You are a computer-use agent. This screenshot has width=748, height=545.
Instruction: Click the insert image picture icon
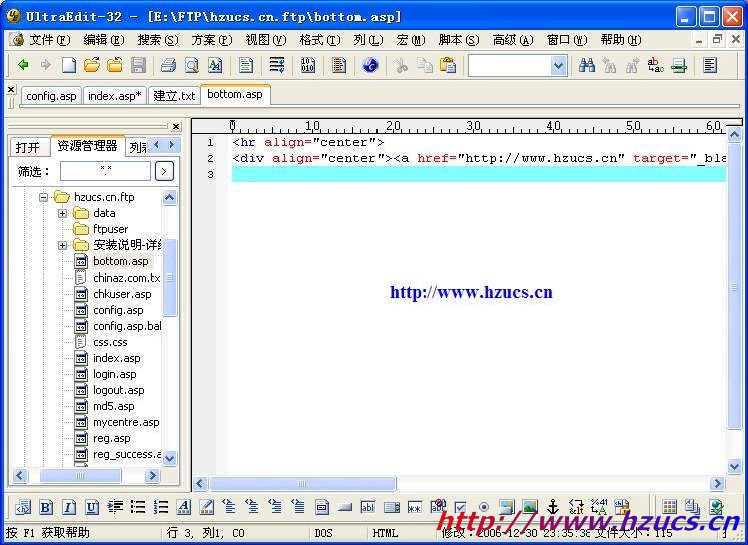[530, 507]
